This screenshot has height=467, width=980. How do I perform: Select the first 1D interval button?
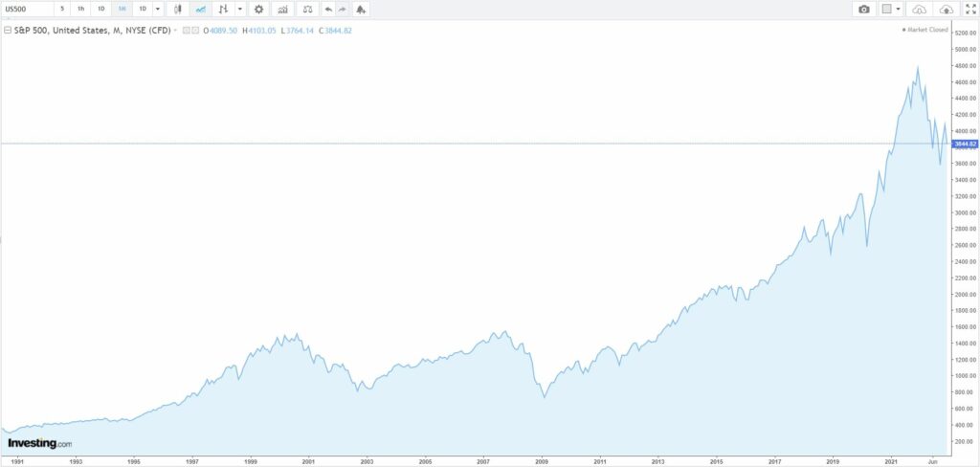tap(101, 9)
